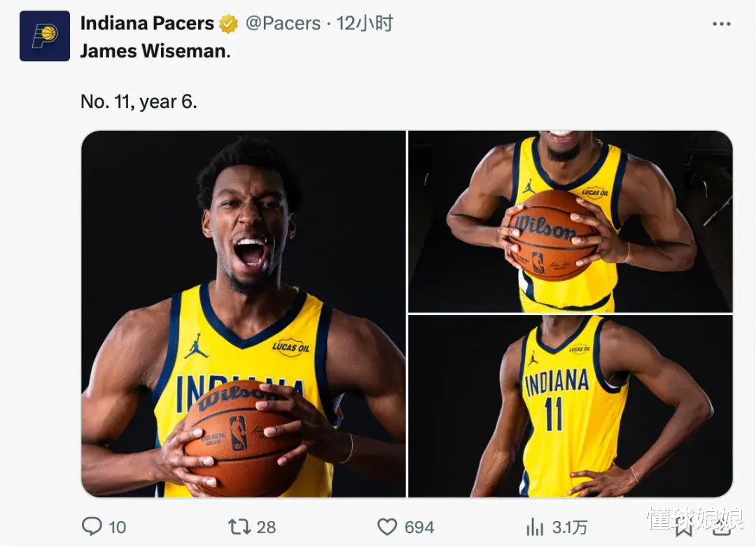This screenshot has height=547, width=756.
Task: Open the @Pacers handle link
Action: click(283, 23)
